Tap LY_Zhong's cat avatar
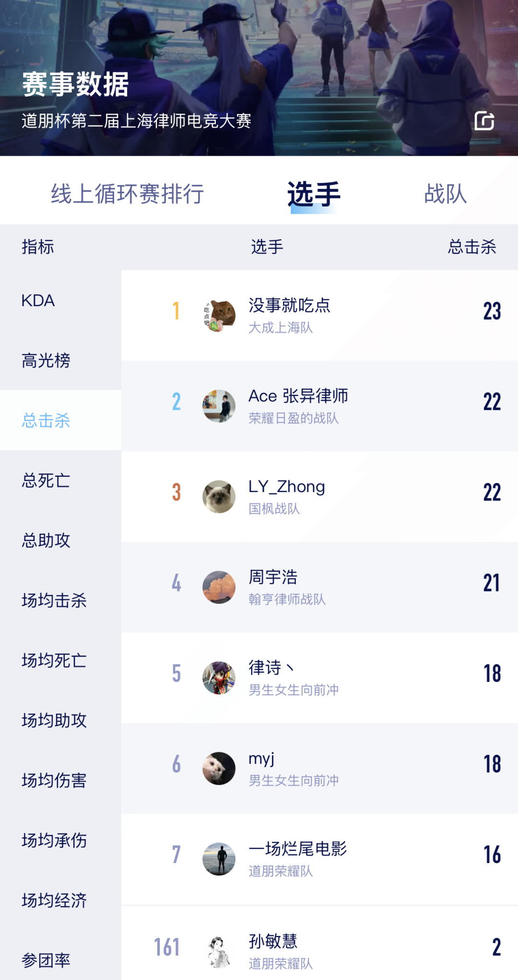 tap(219, 496)
